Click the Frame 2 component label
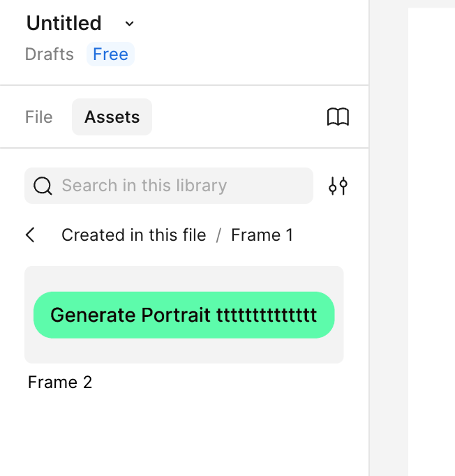 [x=60, y=382]
